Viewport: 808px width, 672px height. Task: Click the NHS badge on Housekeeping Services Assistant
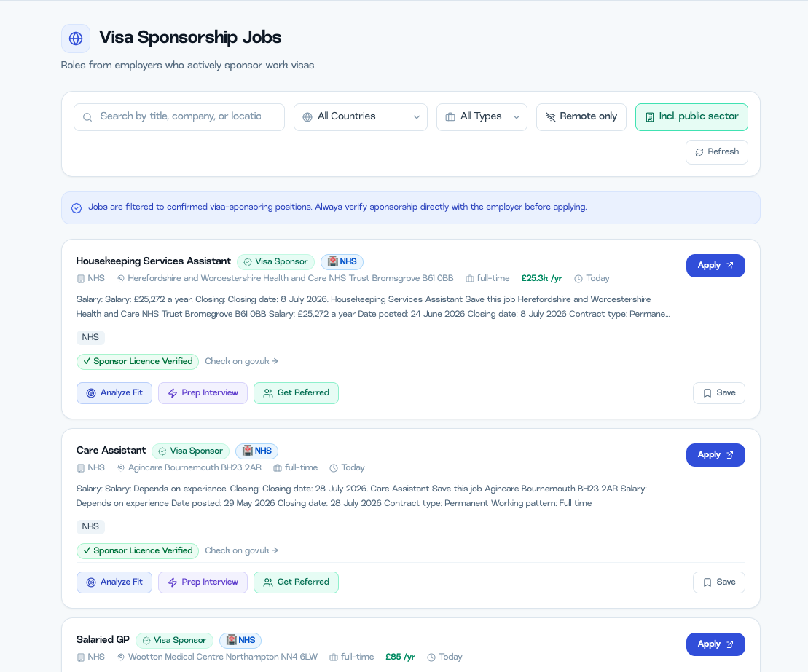click(x=342, y=261)
